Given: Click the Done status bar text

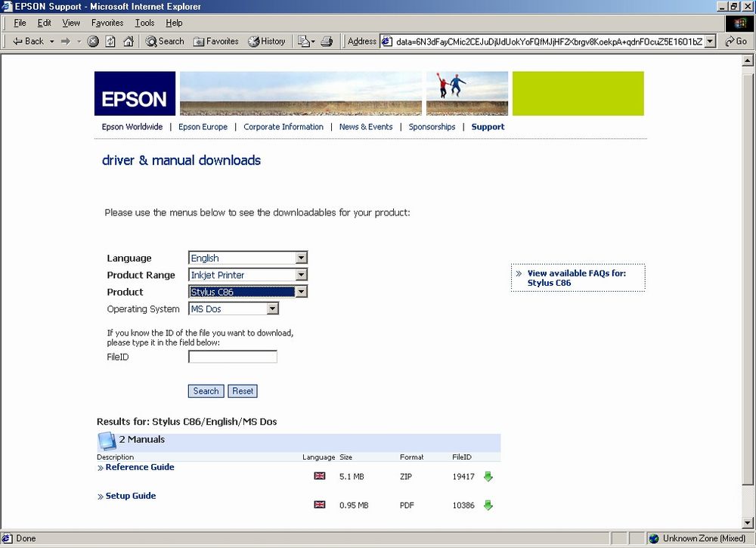Looking at the screenshot, I should click(26, 538).
